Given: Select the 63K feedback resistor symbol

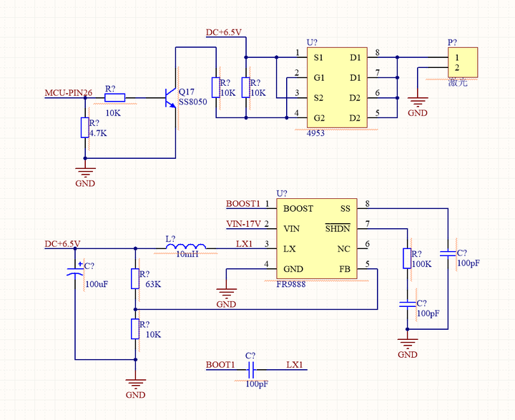Looking at the screenshot, I should (x=135, y=278).
